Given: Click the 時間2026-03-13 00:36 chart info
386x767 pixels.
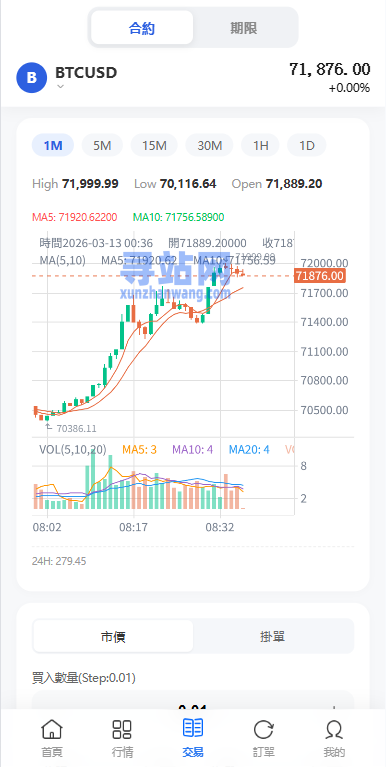Looking at the screenshot, I should 96,243.
